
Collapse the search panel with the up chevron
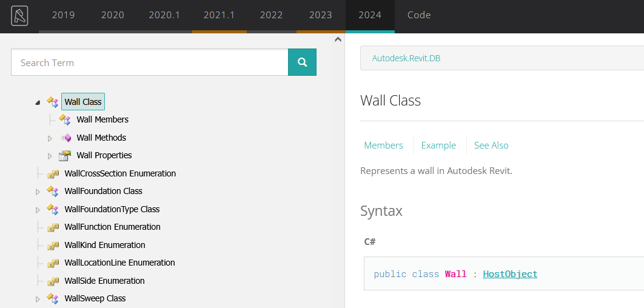coord(338,39)
